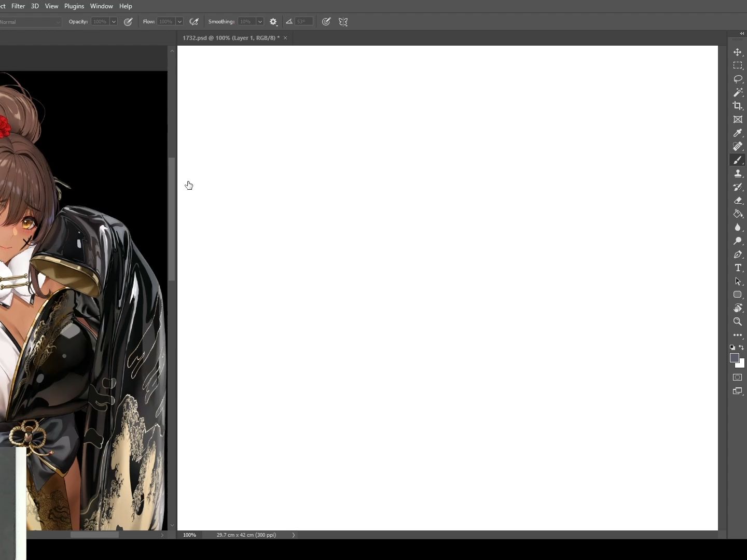Screen dimensions: 747x560
Task: Click the Smoothing value field
Action: click(x=246, y=22)
